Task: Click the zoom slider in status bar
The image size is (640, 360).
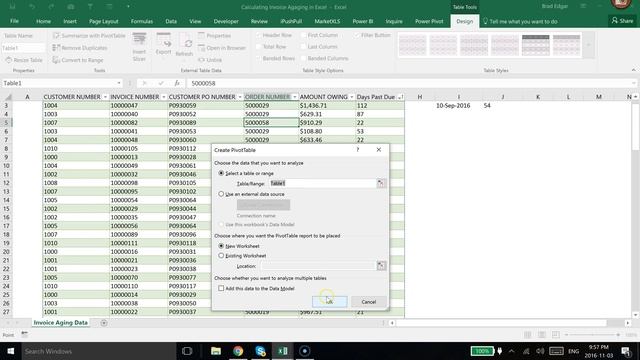Action: point(593,335)
